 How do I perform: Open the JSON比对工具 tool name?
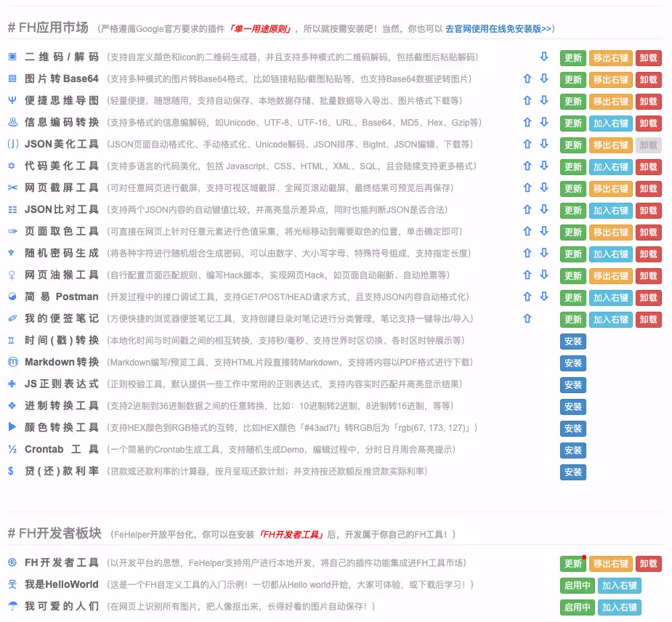[x=62, y=209]
